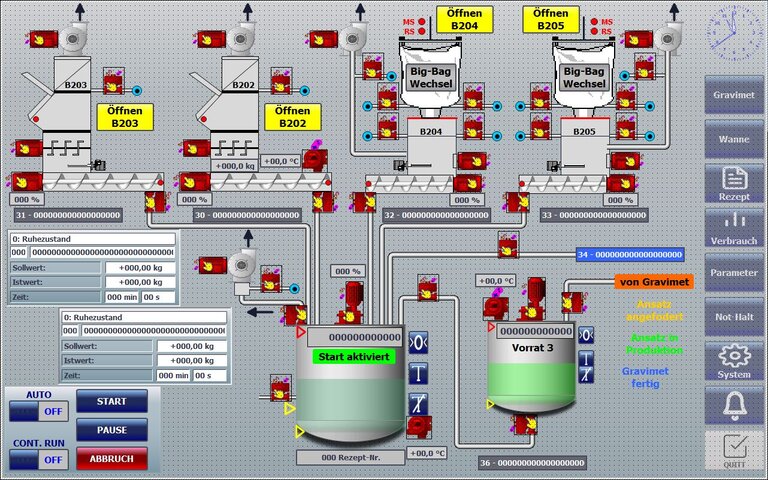Image resolution: width=768 pixels, height=480 pixels.
Task: Open manual control of the B202 exhaust fan
Action: (211, 39)
